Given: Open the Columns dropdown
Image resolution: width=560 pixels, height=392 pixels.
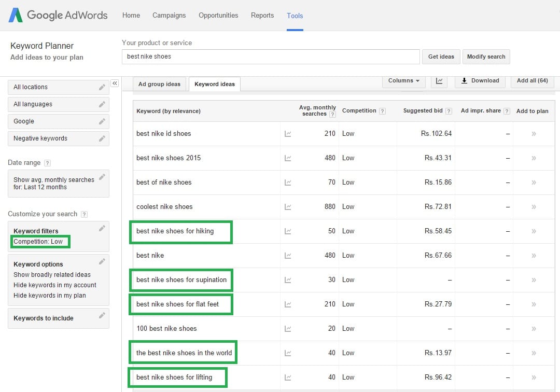Looking at the screenshot, I should (x=403, y=81).
